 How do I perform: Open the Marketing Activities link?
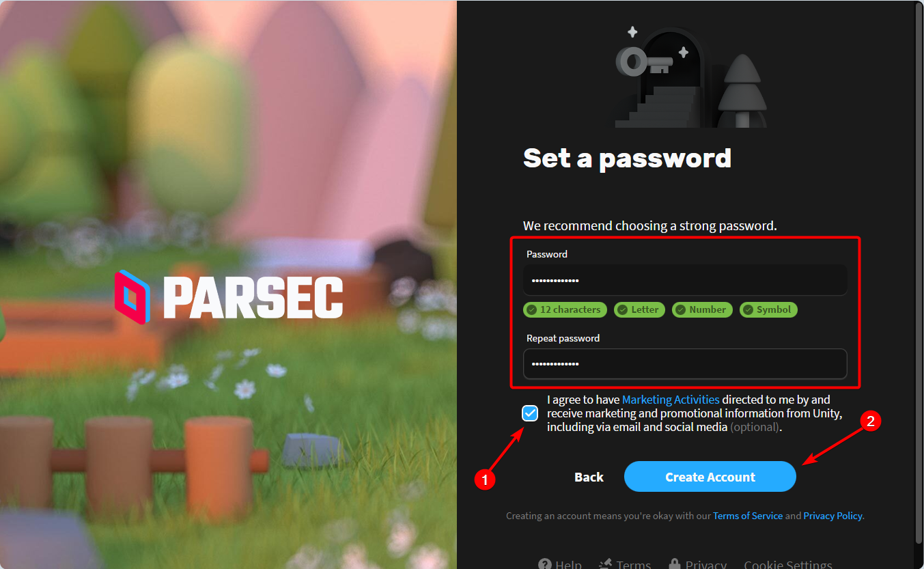(671, 400)
